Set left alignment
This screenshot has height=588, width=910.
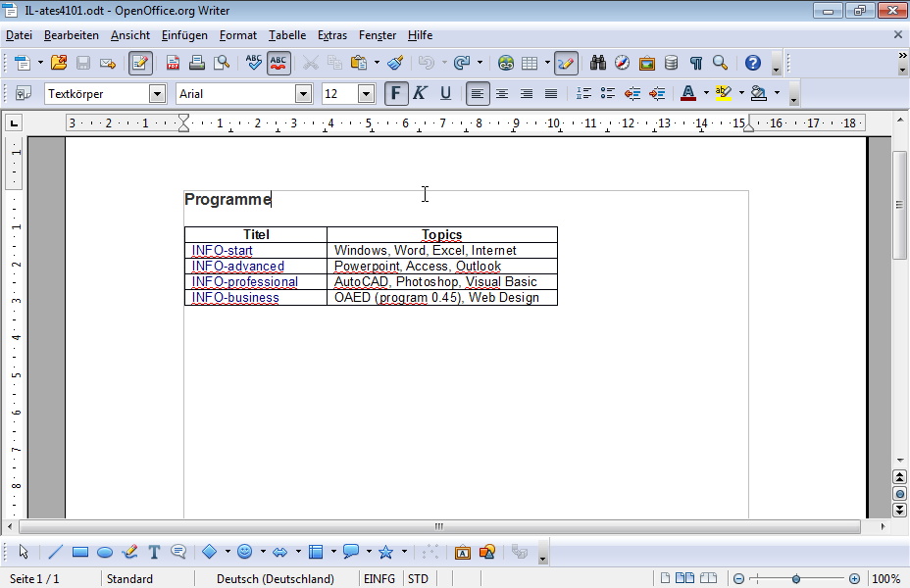click(477, 93)
